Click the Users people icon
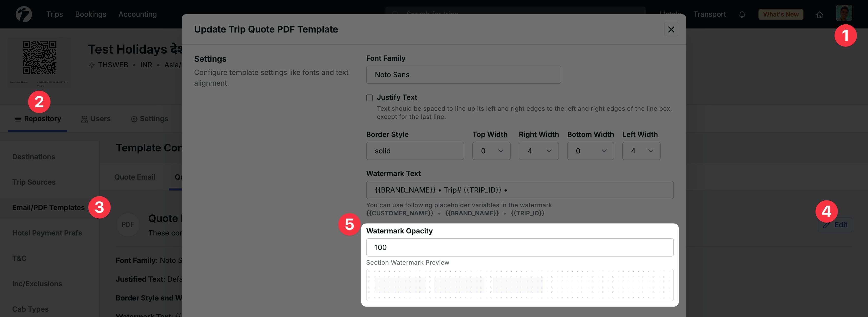This screenshot has width=868, height=317. 84,119
